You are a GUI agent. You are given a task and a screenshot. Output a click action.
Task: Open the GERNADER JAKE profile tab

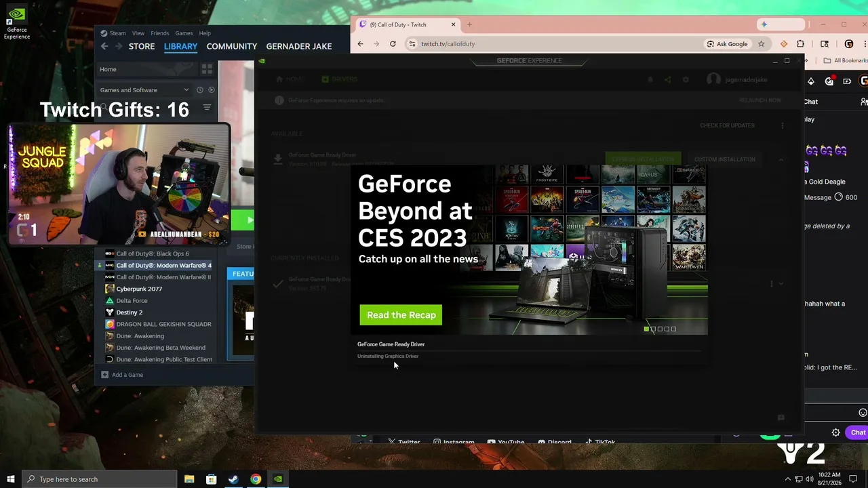coord(299,46)
